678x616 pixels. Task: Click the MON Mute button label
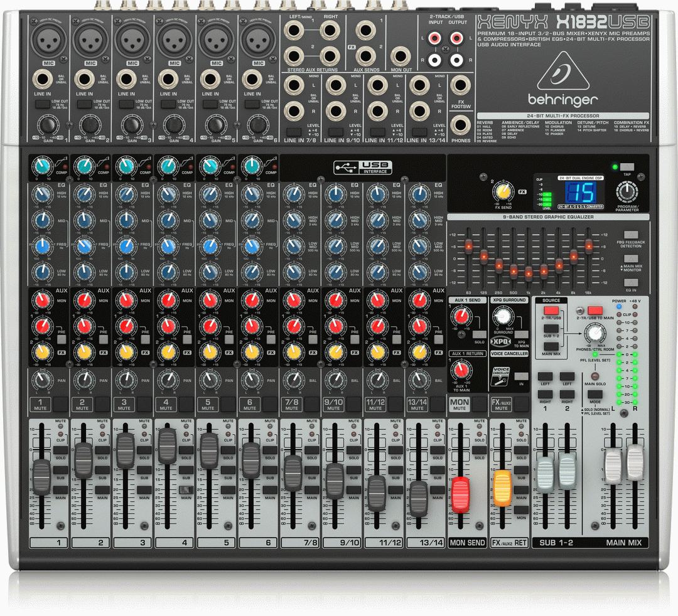pyautogui.click(x=460, y=405)
